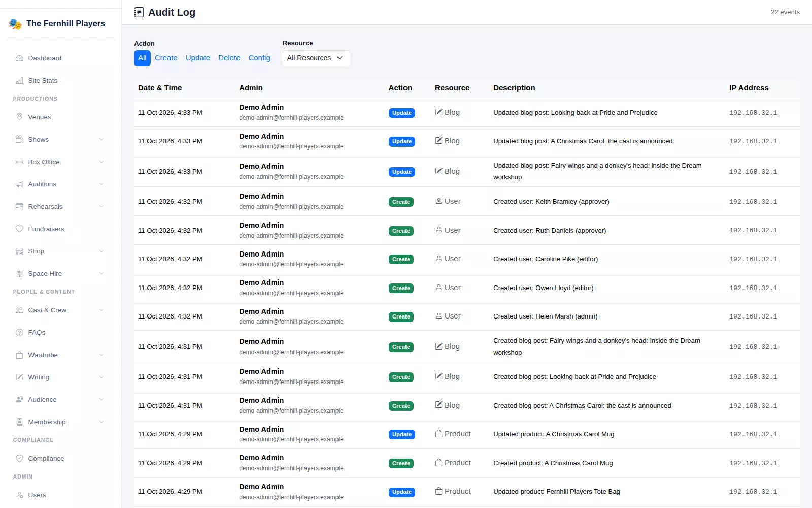Click the Compliance shield icon
This screenshot has height=508, width=812.
click(x=19, y=459)
